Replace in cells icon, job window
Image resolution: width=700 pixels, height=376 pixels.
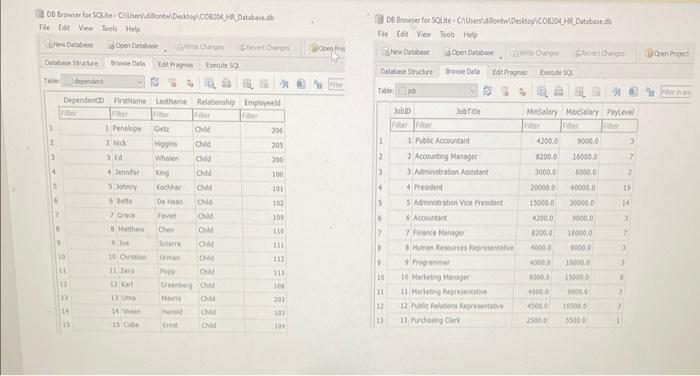tap(650, 92)
